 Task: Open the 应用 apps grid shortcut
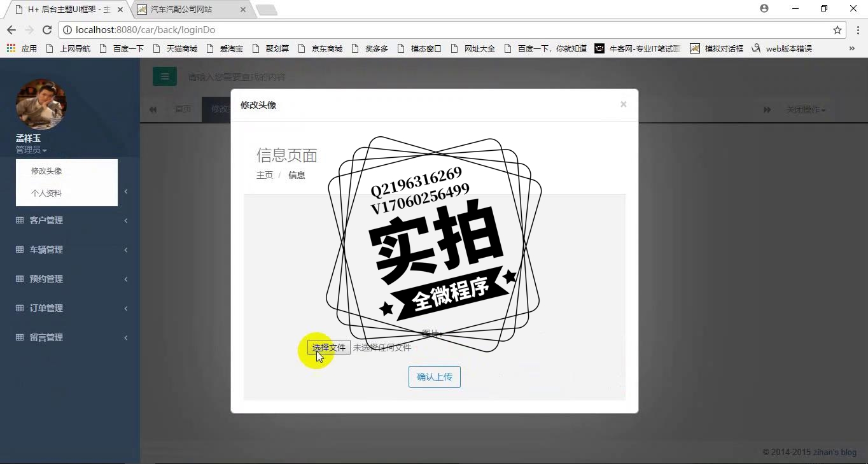click(x=22, y=48)
